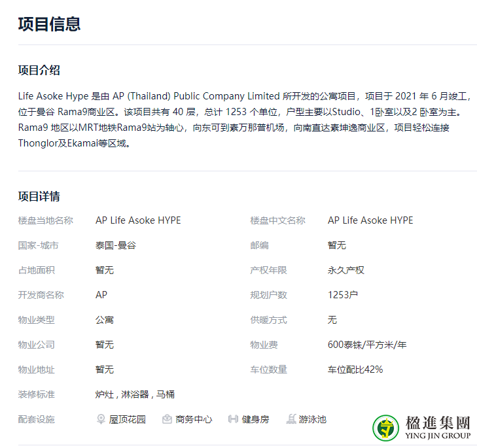Click the 车位配比42% parking value

tap(355, 370)
